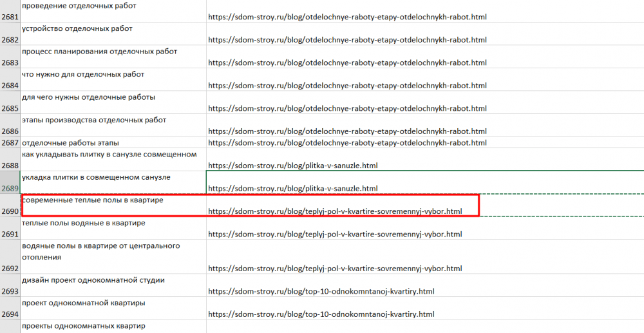Select cell 'что нужно для отделочных работ'
The image size is (644, 333).
click(x=113, y=79)
